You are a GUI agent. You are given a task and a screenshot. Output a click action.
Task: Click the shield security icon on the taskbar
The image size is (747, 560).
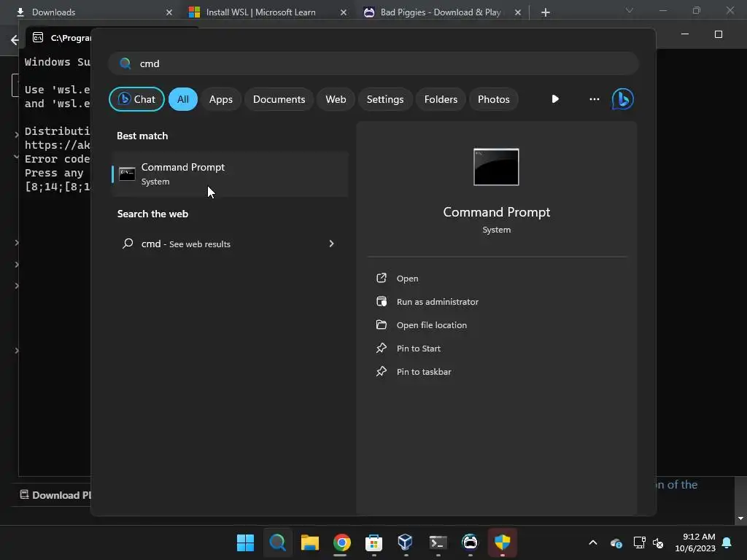click(x=502, y=542)
